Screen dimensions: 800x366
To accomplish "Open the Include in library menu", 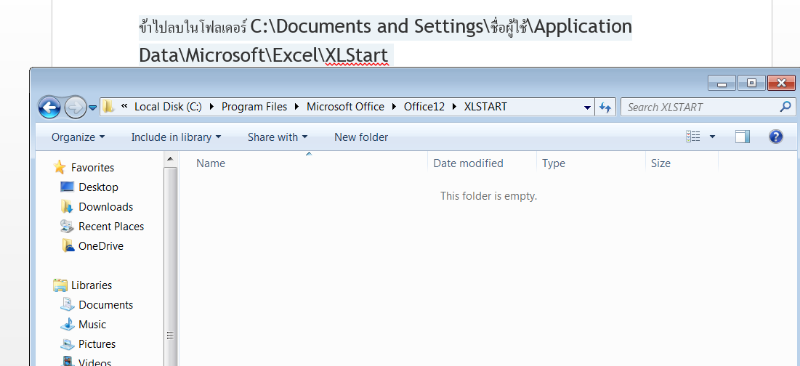I will (176, 137).
